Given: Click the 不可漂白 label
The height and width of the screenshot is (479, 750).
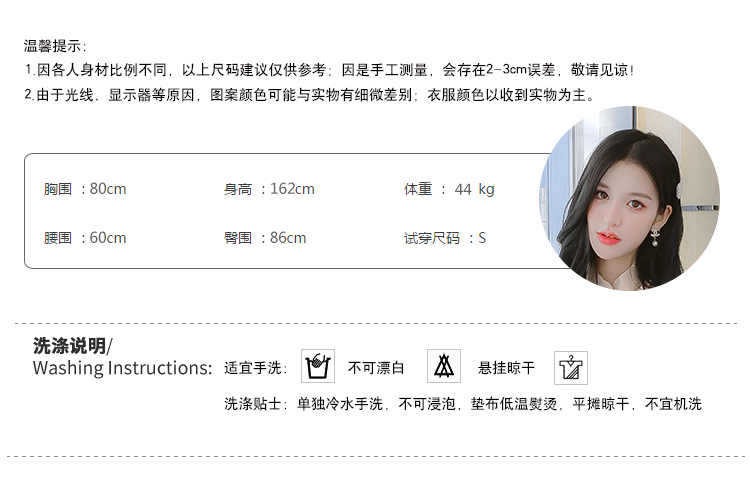Looking at the screenshot, I should pyautogui.click(x=376, y=368).
